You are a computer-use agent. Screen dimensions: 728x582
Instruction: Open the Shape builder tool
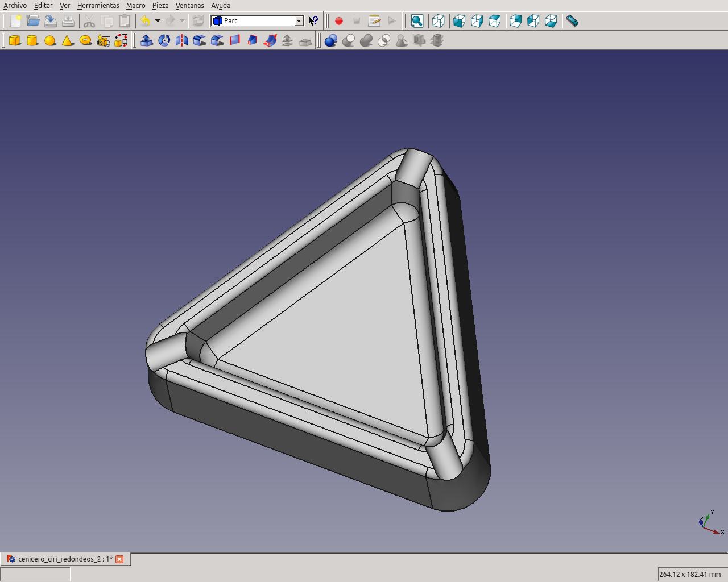121,40
